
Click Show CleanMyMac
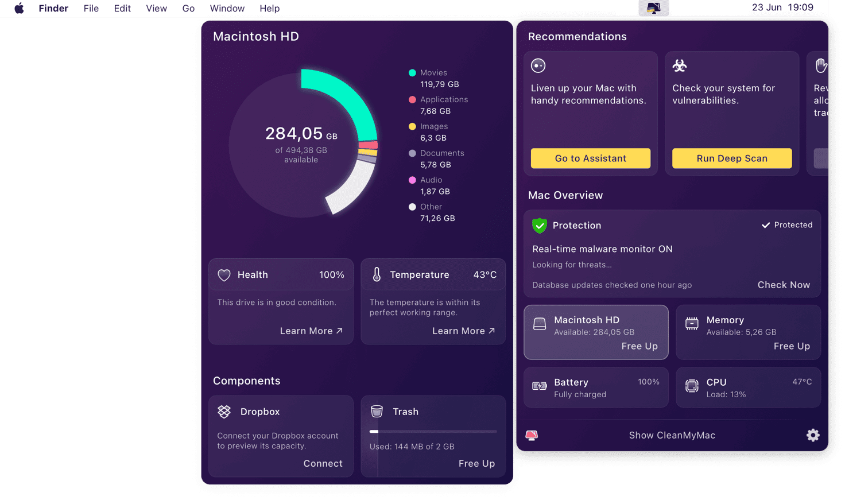(672, 435)
